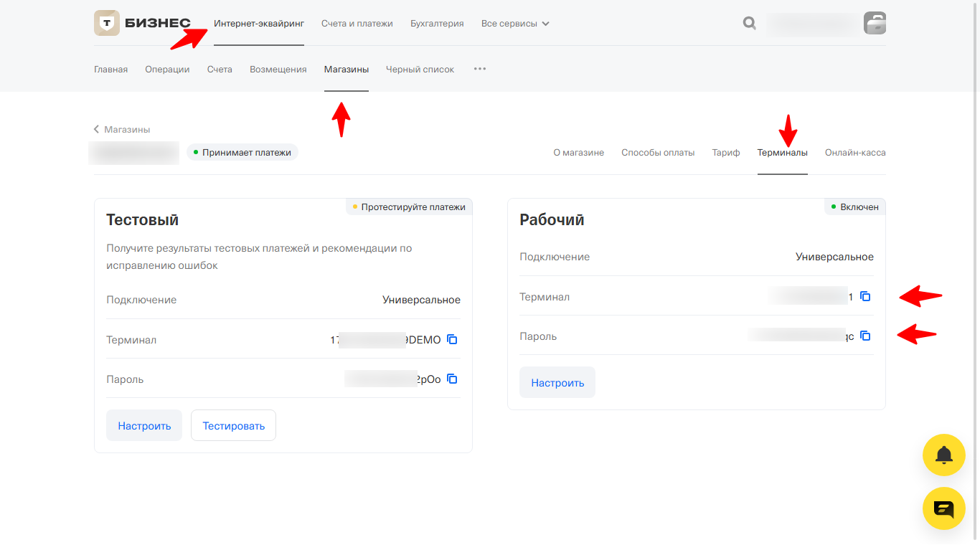
Task: Open the Бухгалтерия section
Action: [437, 24]
